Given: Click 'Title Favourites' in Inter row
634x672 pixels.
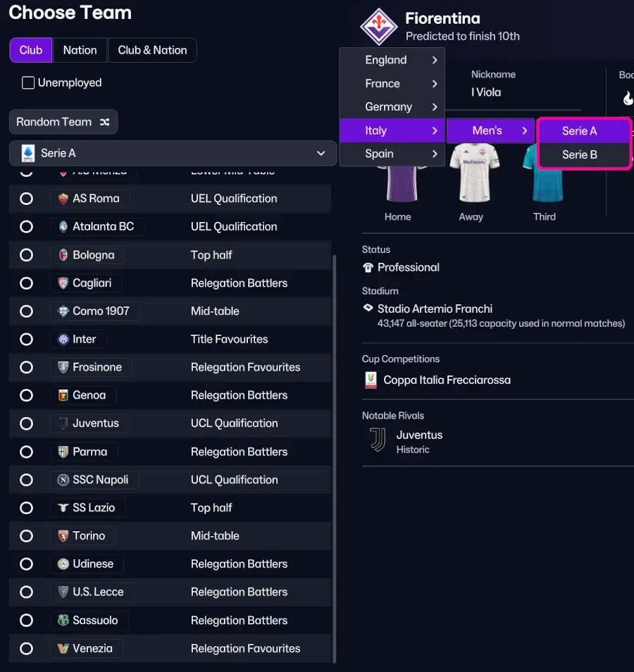Looking at the screenshot, I should (229, 340).
